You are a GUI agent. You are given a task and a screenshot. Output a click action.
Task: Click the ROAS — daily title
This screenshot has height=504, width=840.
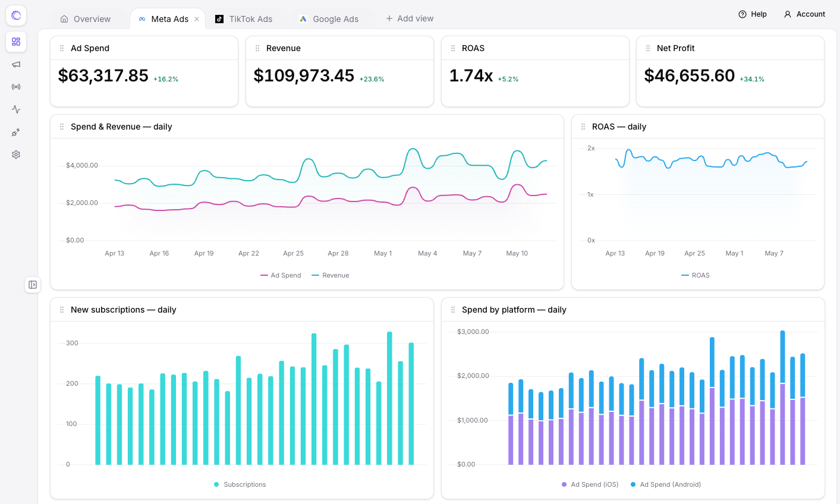click(619, 127)
